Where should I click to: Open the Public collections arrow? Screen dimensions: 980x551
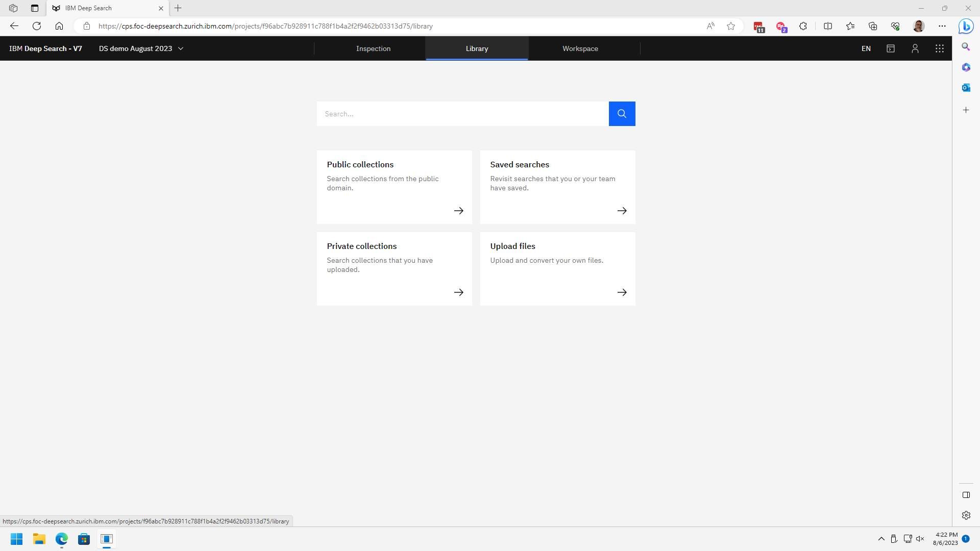(458, 211)
